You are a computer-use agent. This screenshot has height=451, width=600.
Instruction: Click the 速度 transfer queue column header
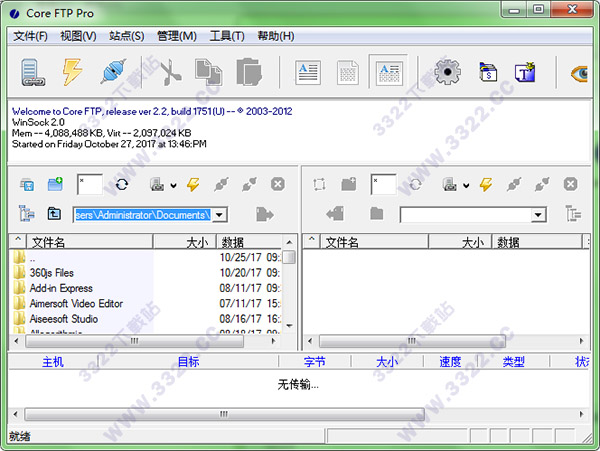(x=450, y=362)
